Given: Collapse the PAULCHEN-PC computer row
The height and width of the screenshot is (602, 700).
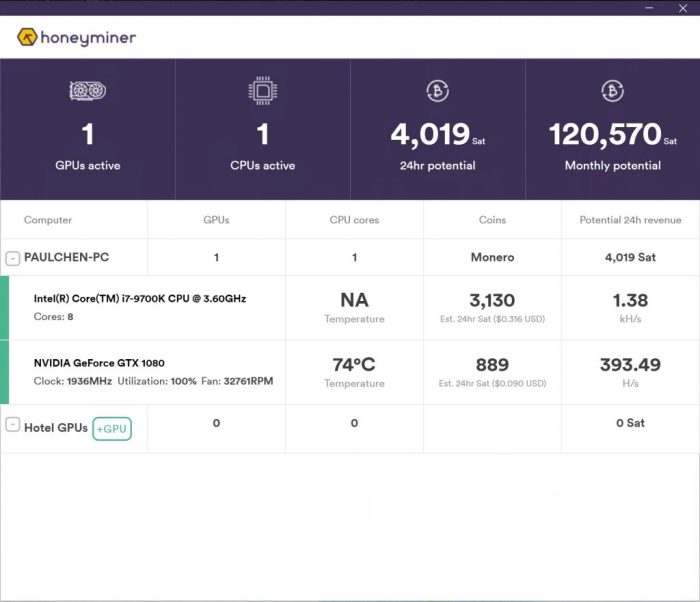Looking at the screenshot, I should coord(13,258).
